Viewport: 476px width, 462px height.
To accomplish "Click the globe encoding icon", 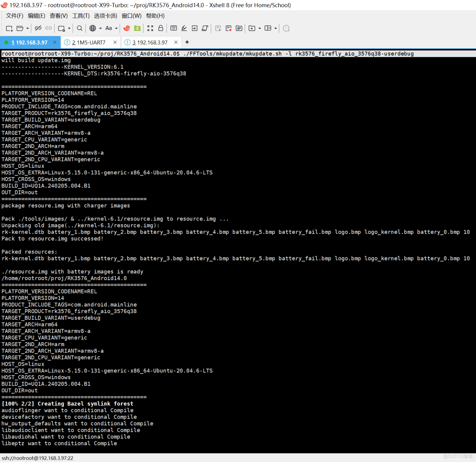I will click(x=92, y=28).
